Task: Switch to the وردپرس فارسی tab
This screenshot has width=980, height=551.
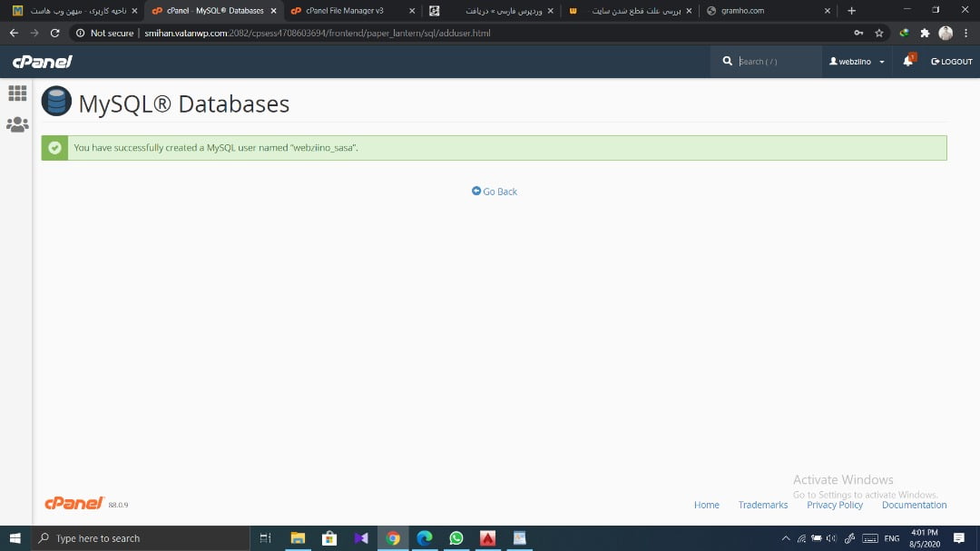Action: click(x=503, y=11)
